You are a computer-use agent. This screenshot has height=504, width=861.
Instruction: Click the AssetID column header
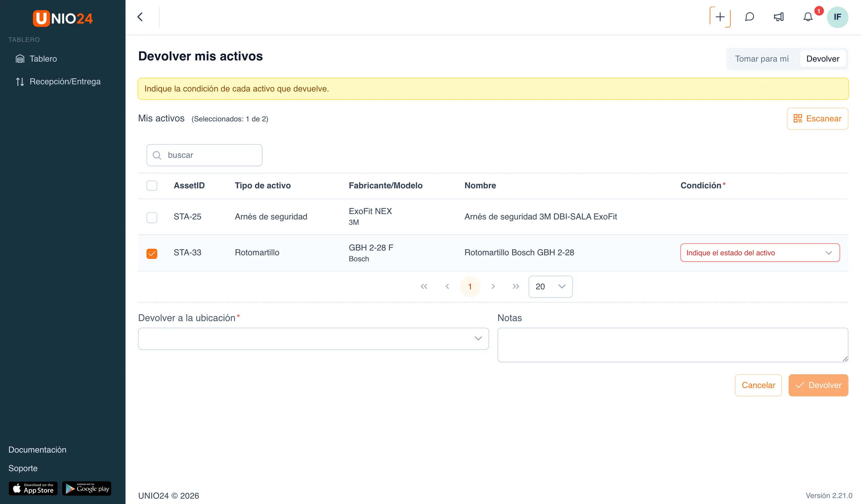(x=189, y=186)
